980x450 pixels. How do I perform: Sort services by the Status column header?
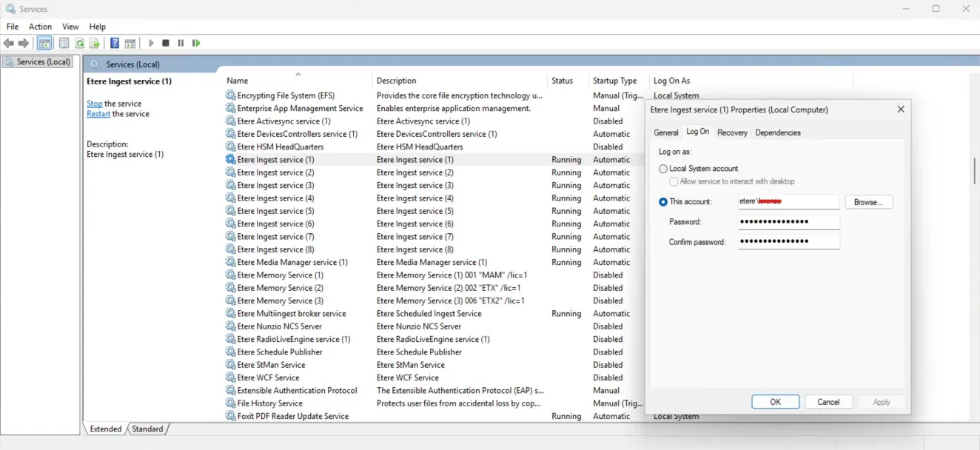tap(562, 81)
